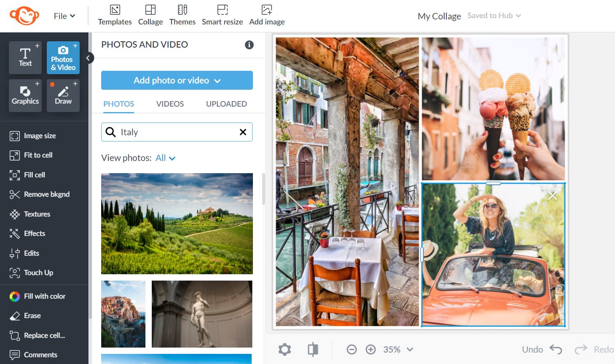
Task: Collapse the left side panel arrow
Action: pyautogui.click(x=88, y=58)
